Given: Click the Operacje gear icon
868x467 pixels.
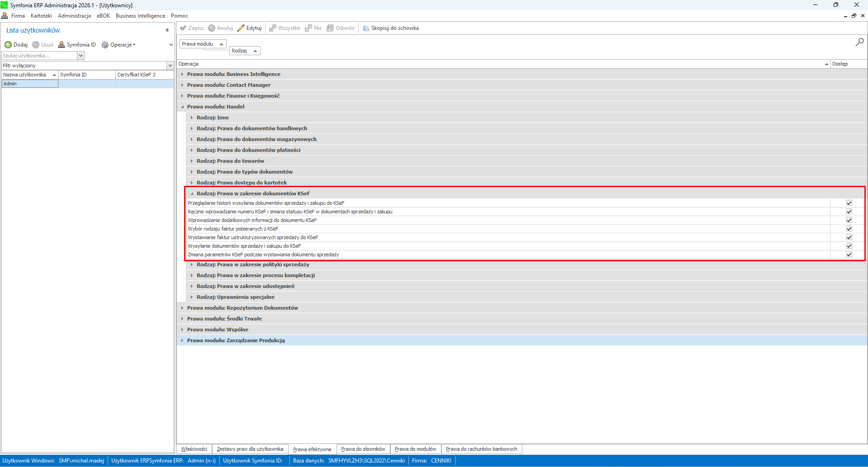Looking at the screenshot, I should (x=105, y=45).
